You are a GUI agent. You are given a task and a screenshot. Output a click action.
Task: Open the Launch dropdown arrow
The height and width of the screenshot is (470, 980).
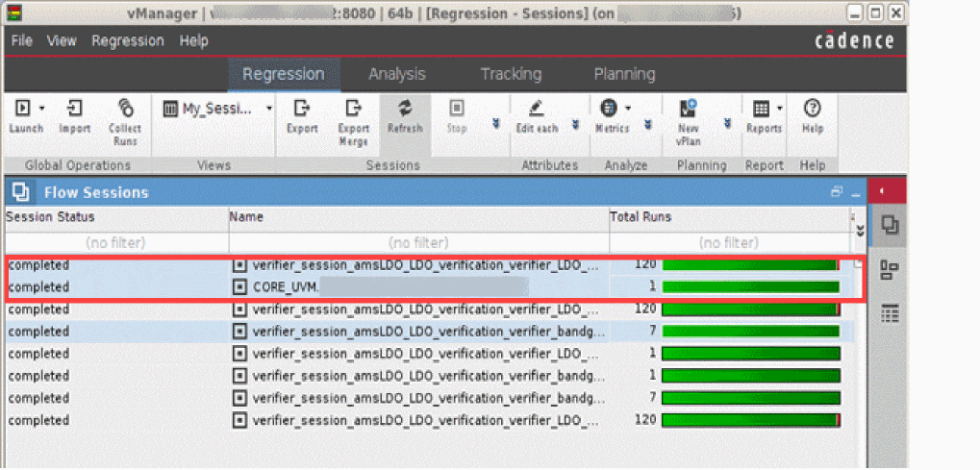pyautogui.click(x=42, y=109)
